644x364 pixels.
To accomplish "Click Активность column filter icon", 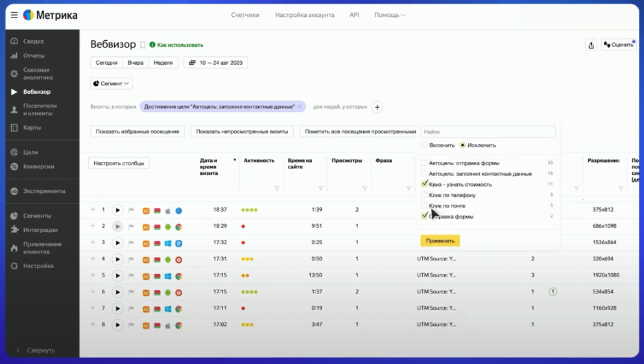I will [x=277, y=188].
